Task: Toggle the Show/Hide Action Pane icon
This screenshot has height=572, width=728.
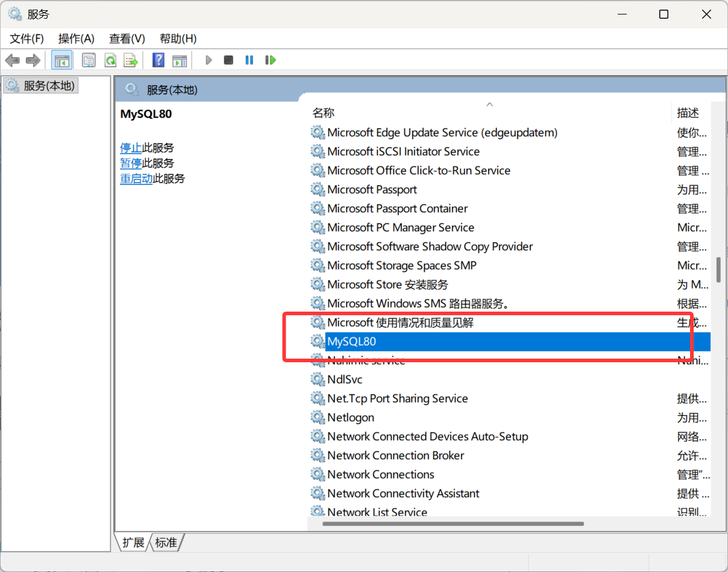Action: coord(180,60)
